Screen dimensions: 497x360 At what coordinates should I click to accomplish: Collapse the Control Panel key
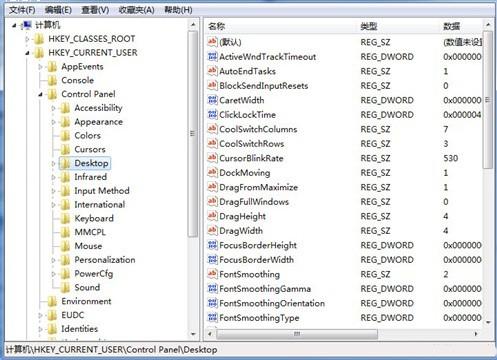40,95
